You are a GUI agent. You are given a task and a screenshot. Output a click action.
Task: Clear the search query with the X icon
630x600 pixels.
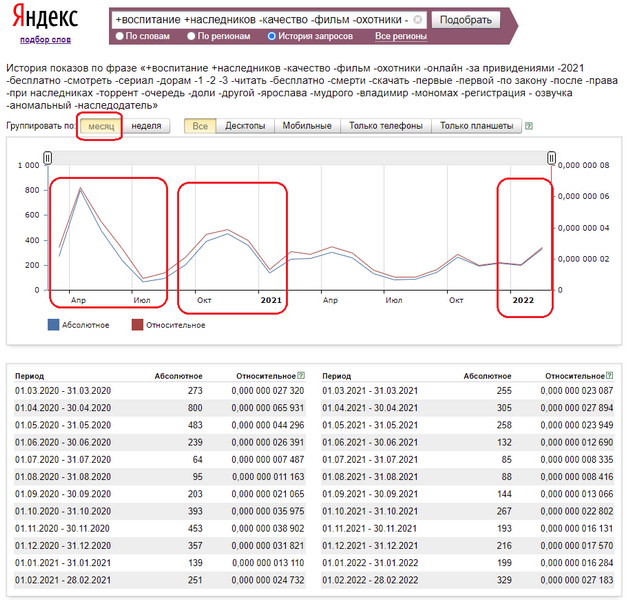pos(418,20)
